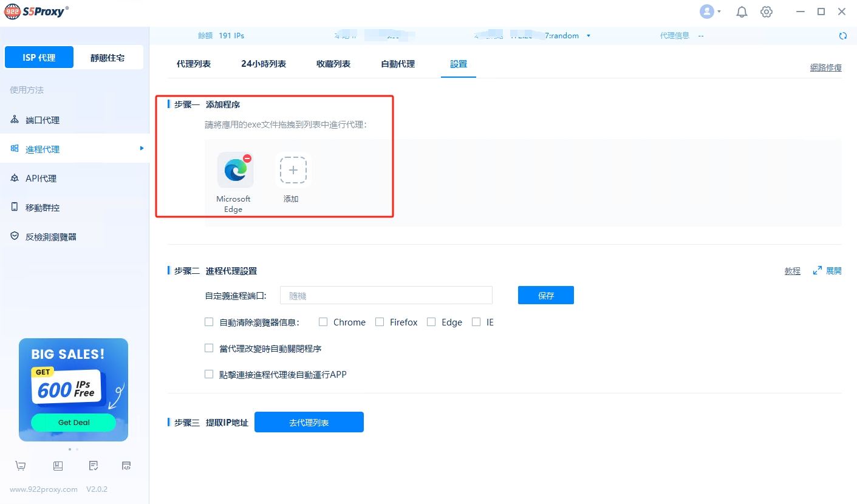The width and height of the screenshot is (857, 504).
Task: Click the blue 保存 button
Action: (x=545, y=296)
